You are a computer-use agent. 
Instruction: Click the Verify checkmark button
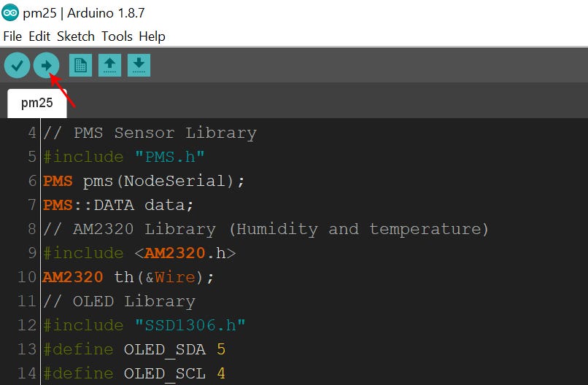tap(17, 65)
